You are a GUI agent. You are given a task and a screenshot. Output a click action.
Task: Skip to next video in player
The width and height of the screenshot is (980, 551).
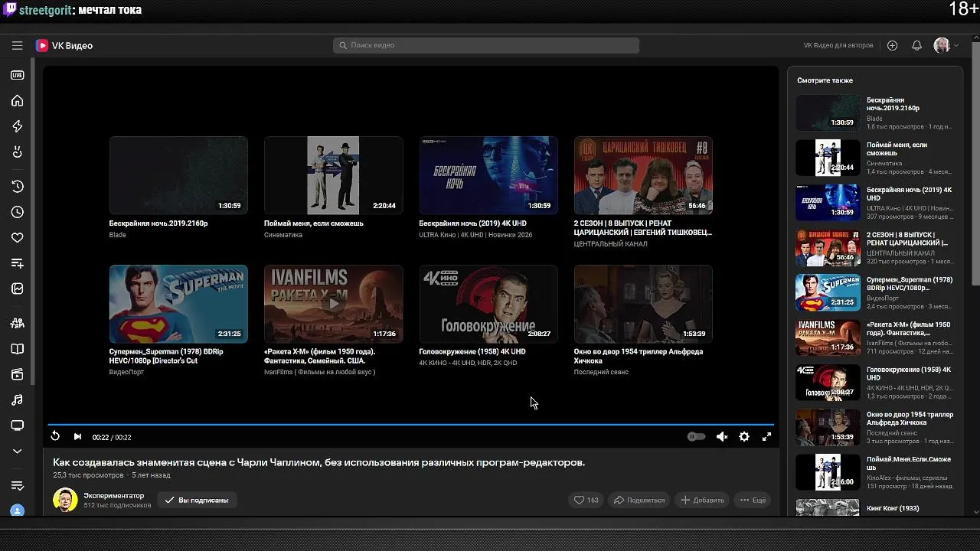click(x=77, y=436)
